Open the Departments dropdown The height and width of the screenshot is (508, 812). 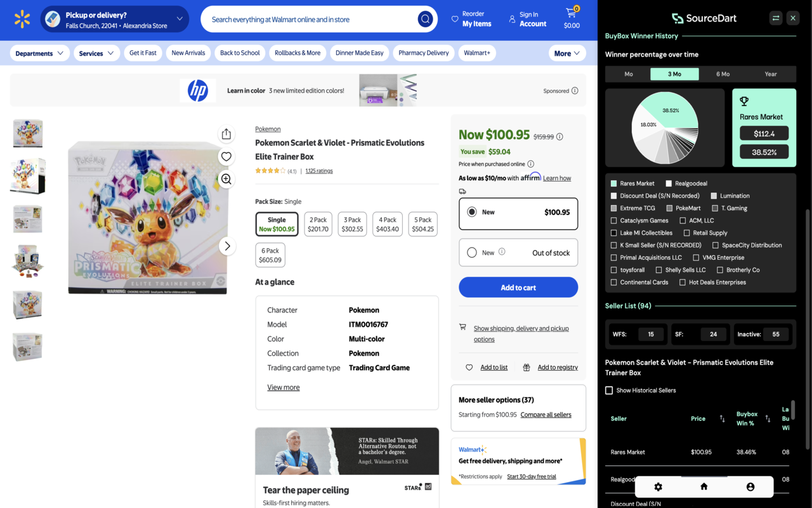point(40,53)
